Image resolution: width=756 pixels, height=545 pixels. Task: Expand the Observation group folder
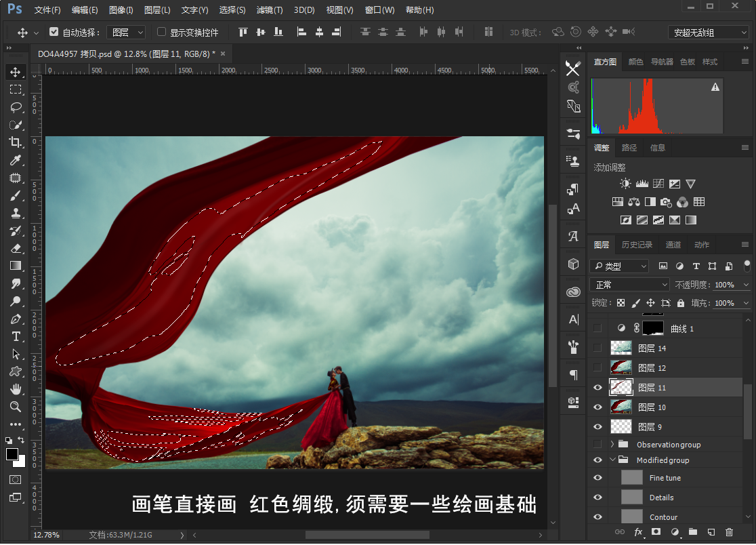click(613, 444)
